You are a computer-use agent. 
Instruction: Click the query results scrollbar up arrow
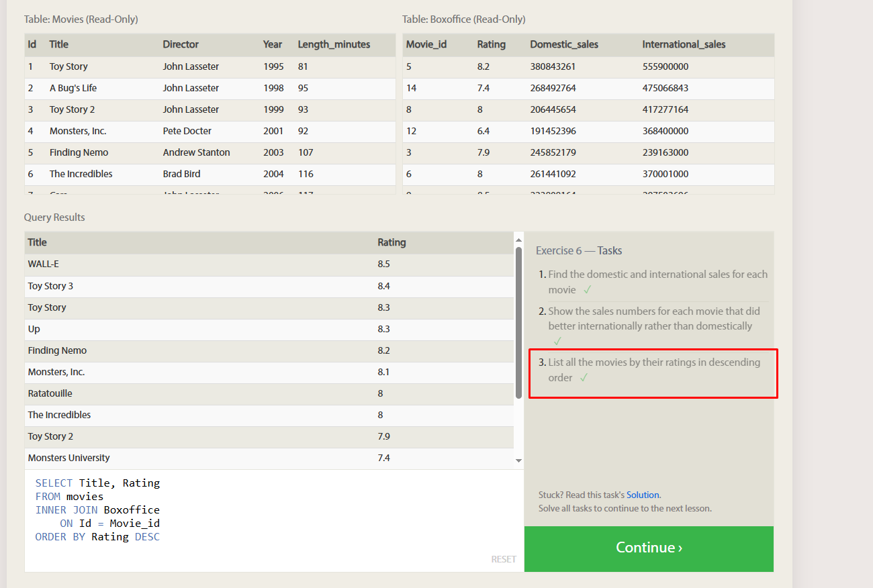518,239
